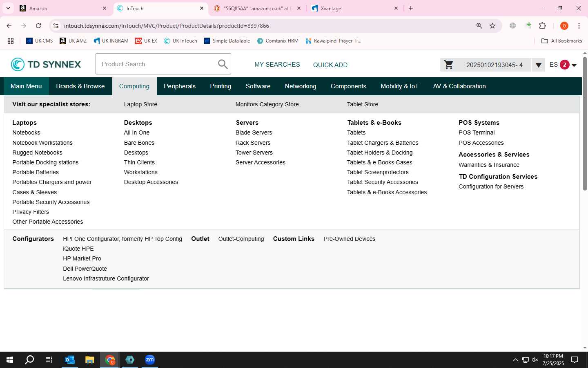Open the Chrome three-dot menu
The width and height of the screenshot is (588, 368).
[x=579, y=26]
